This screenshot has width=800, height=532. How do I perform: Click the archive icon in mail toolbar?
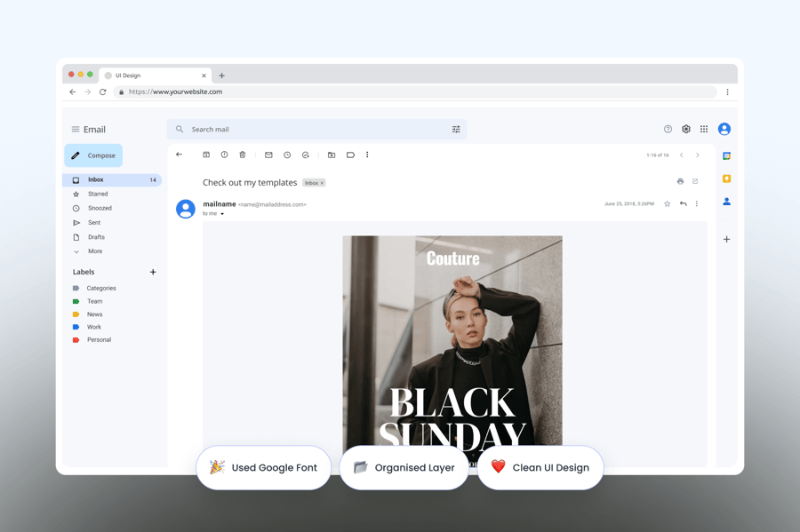click(206, 155)
